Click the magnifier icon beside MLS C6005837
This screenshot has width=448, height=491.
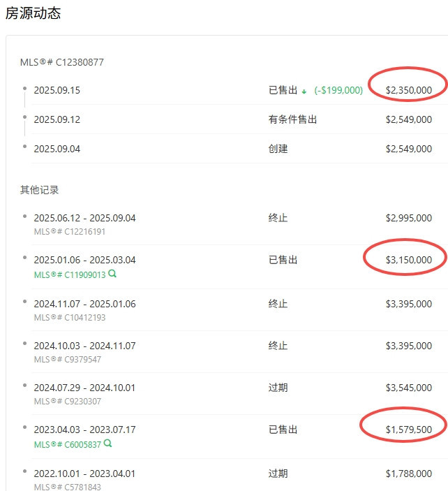(108, 444)
